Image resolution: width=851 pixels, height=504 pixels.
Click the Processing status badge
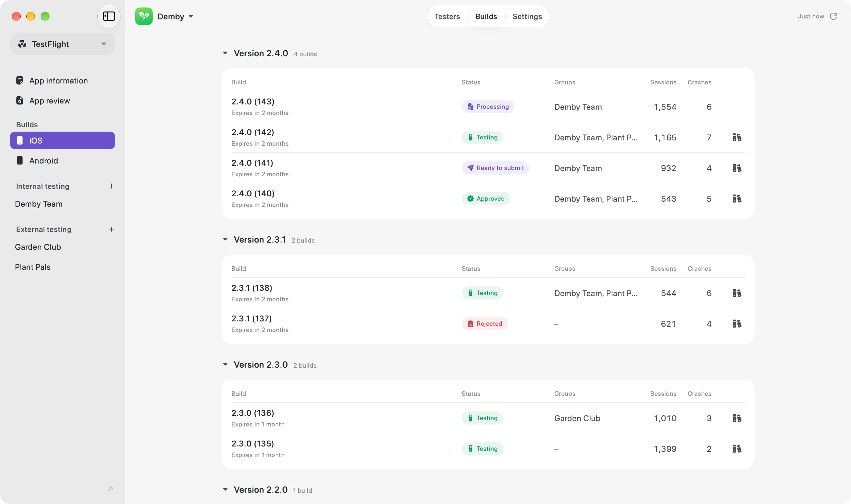click(x=488, y=107)
